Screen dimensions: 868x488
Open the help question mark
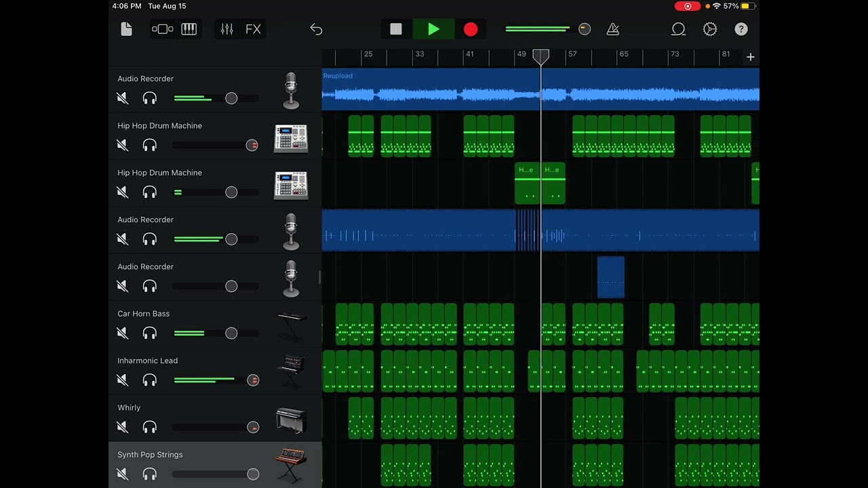[741, 29]
